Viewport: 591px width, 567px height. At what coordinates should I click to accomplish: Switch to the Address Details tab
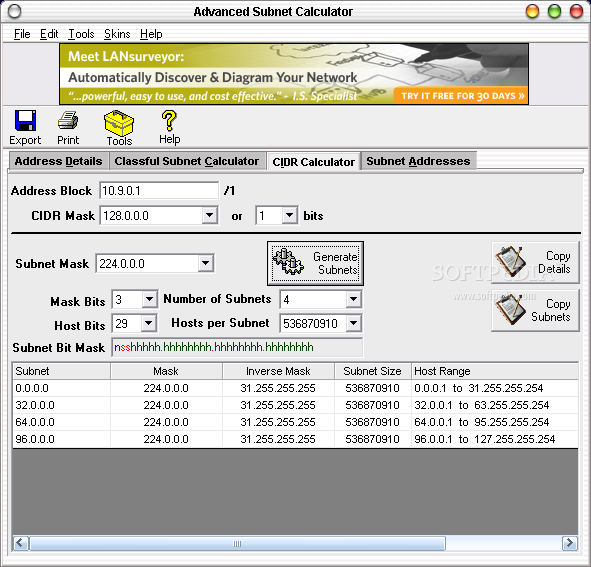pyautogui.click(x=58, y=161)
